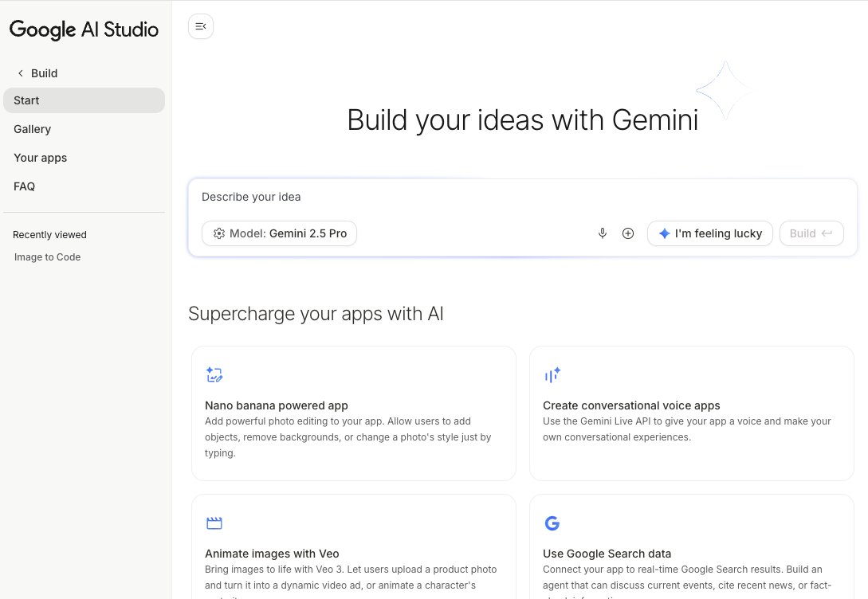The image size is (868, 599).
Task: Open the Animate images with Veo card
Action: 354,546
